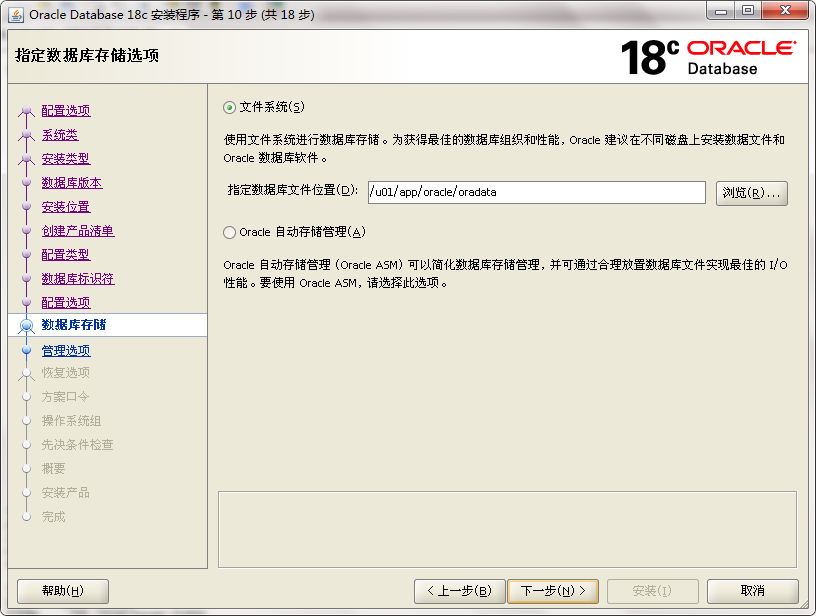Click the disabled 先决条件检查 step
The height and width of the screenshot is (616, 816).
tap(78, 445)
